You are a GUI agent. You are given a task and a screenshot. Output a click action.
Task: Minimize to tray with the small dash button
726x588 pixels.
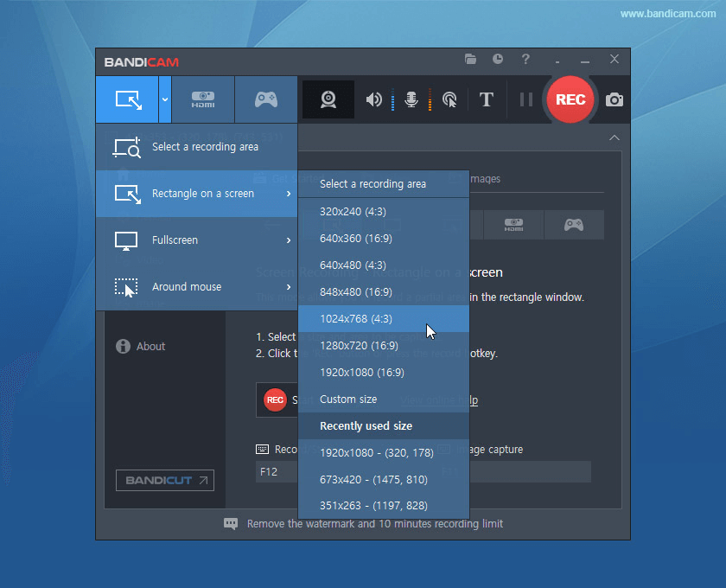tap(557, 62)
